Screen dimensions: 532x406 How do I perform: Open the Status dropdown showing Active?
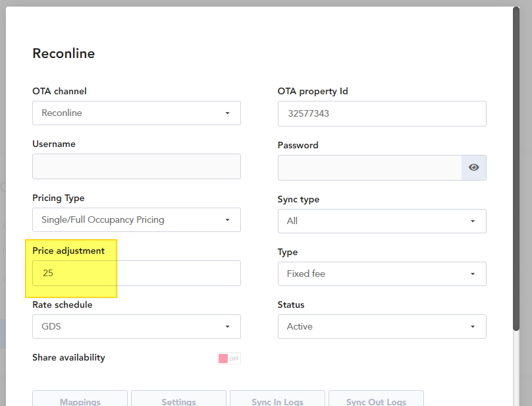tap(382, 326)
